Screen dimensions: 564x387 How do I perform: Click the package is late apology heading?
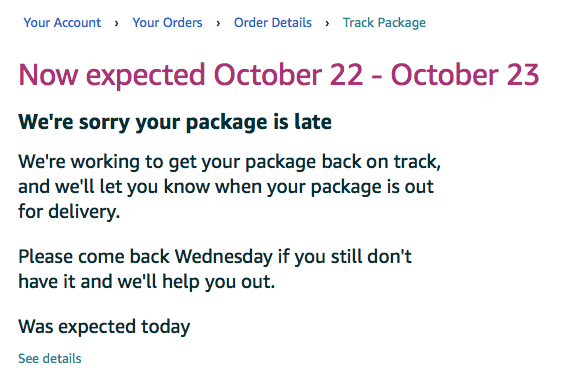175,122
